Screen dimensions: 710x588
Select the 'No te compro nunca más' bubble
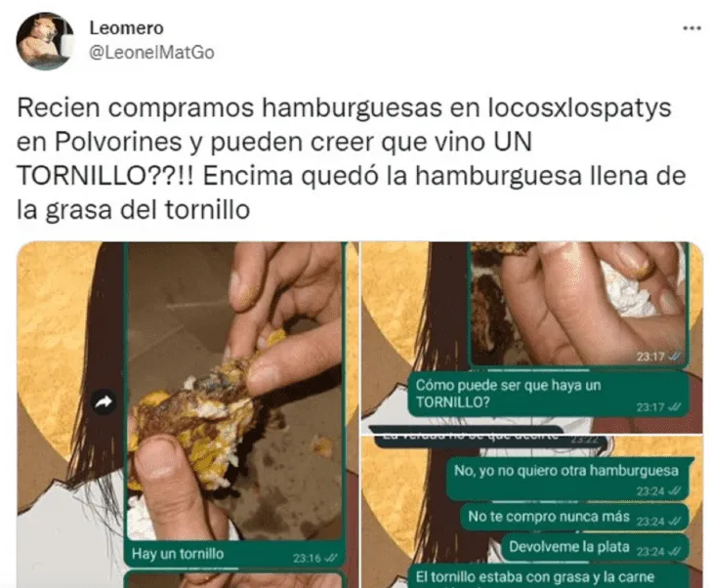(x=574, y=518)
